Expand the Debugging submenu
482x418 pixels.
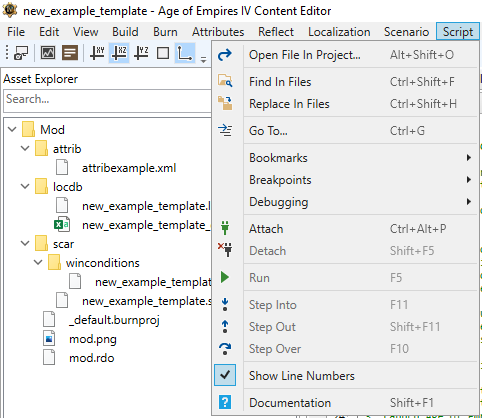point(469,202)
